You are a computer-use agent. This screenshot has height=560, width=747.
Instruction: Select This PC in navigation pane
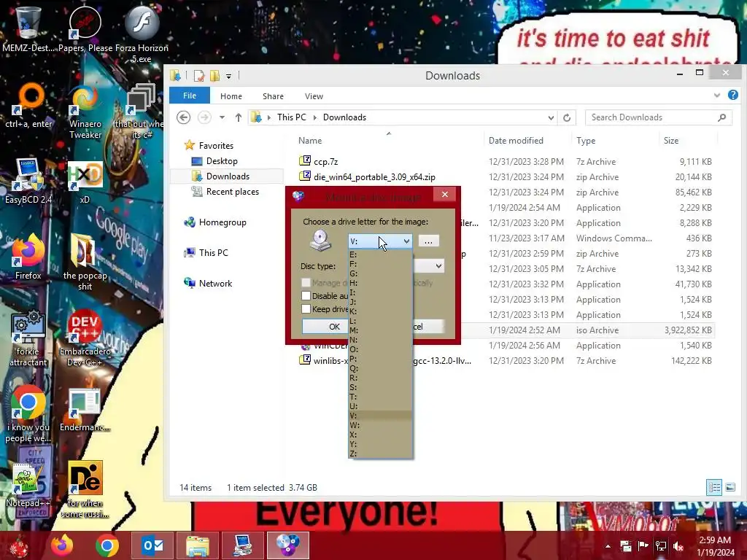coord(214,253)
